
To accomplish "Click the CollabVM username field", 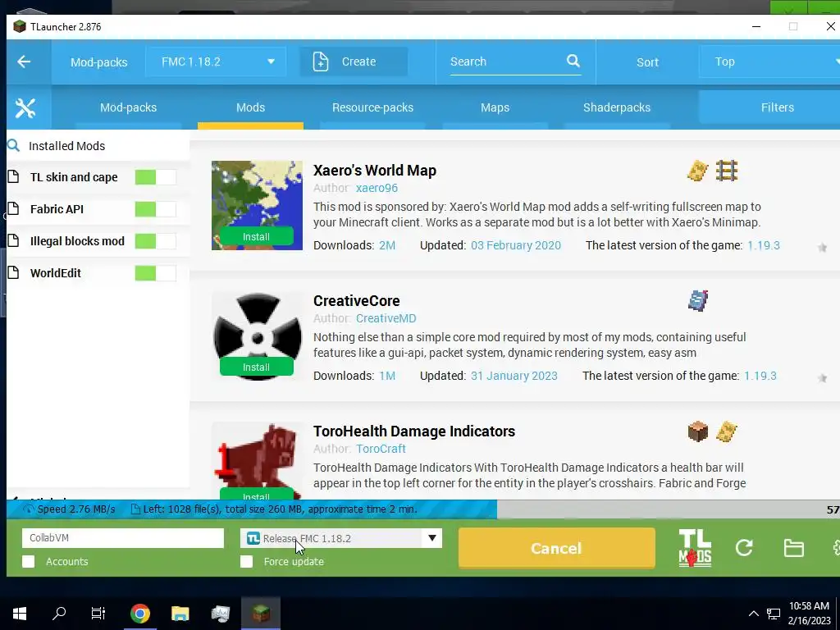I will click(x=123, y=538).
